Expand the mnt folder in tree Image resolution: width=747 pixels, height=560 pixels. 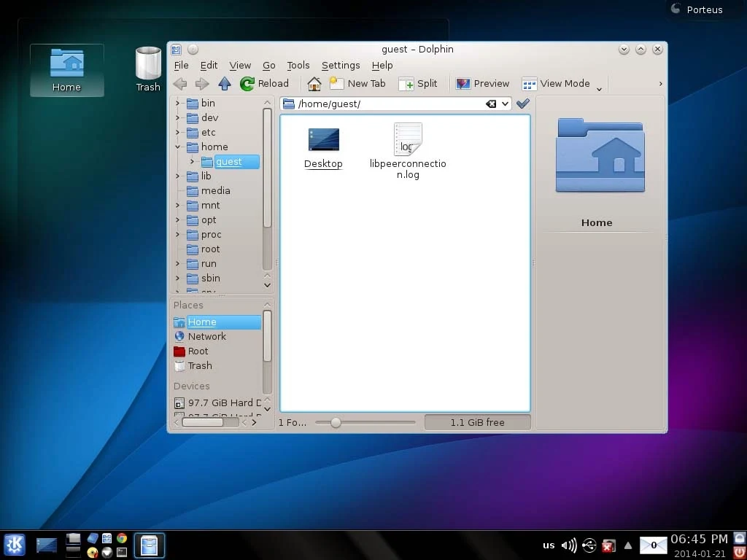click(x=177, y=205)
